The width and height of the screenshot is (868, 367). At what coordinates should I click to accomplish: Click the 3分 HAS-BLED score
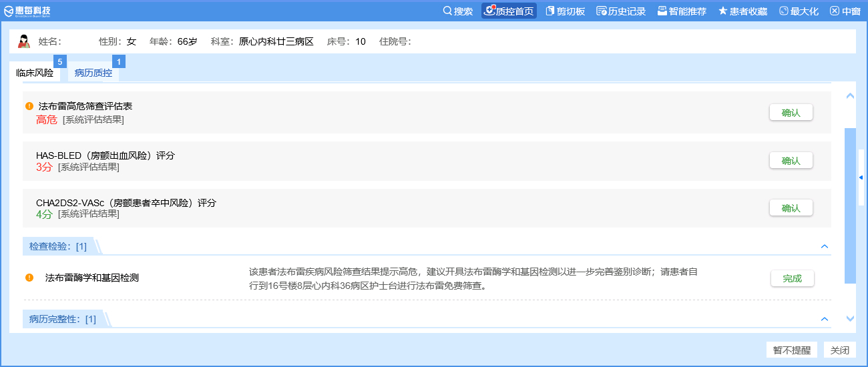[44, 167]
